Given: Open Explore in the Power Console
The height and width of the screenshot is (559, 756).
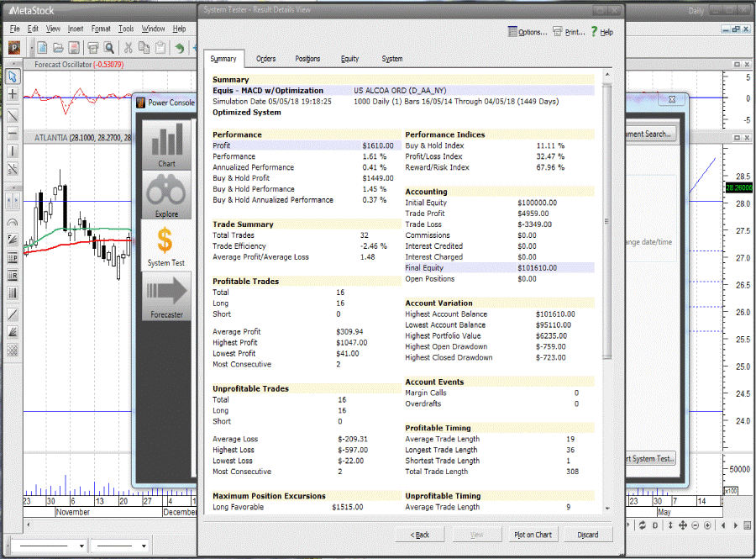Looking at the screenshot, I should [x=167, y=195].
